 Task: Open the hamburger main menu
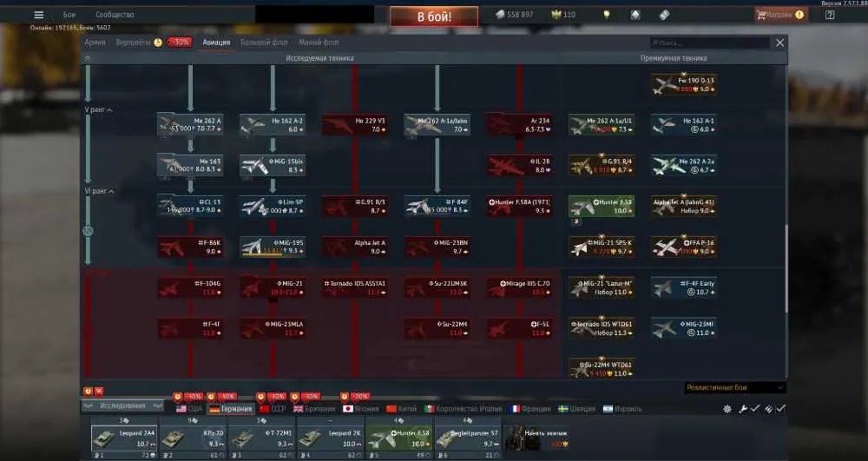click(x=39, y=15)
